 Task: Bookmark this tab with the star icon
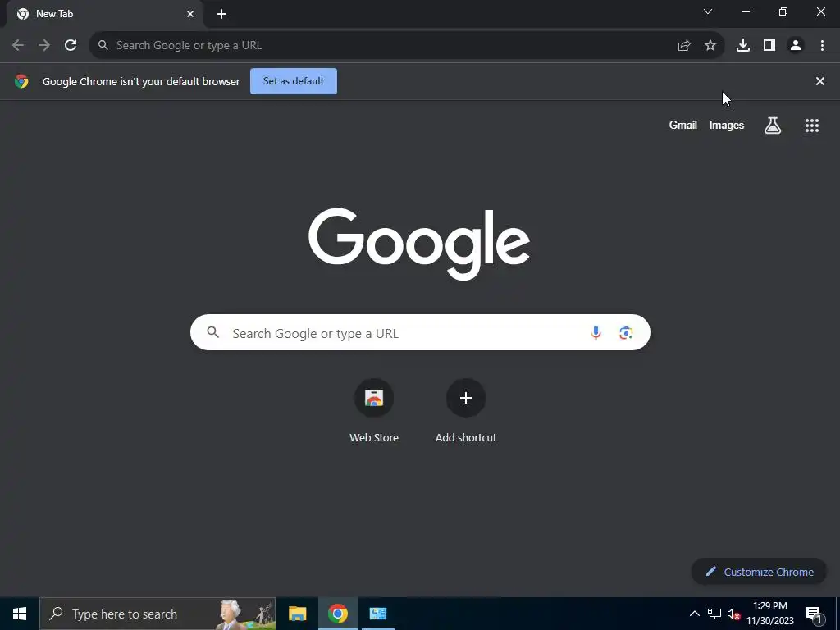point(710,46)
